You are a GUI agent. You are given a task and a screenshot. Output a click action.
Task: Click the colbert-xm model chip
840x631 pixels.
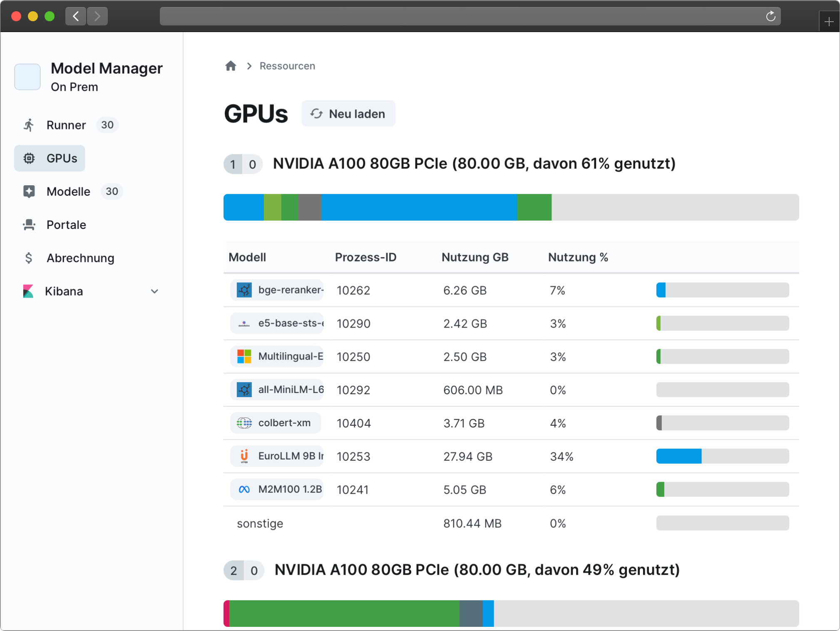coord(275,423)
